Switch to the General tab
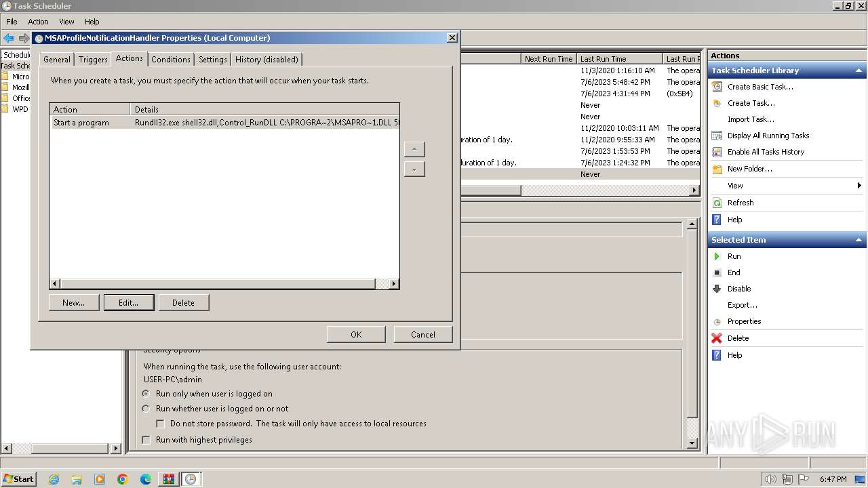The height and width of the screenshot is (488, 868). click(x=57, y=60)
